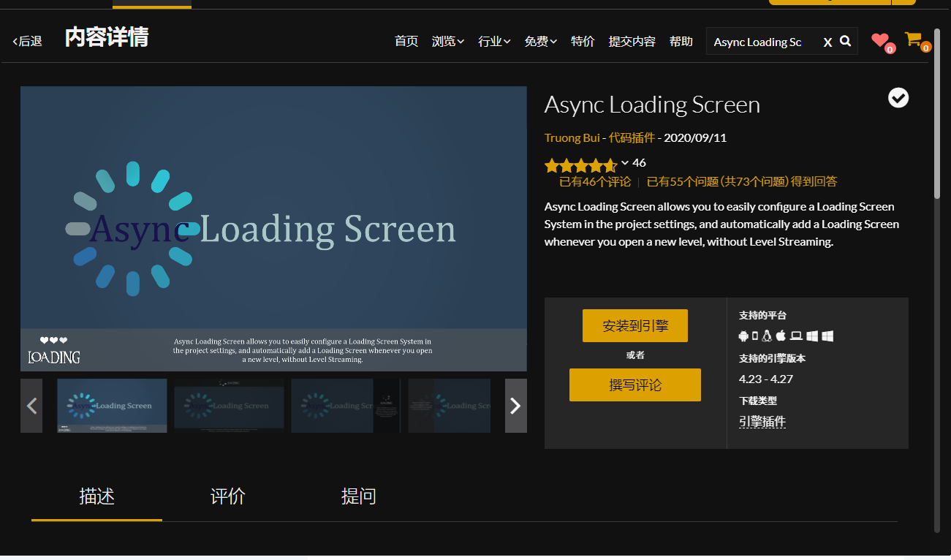Click the page vertical scrollbar
This screenshot has height=560, width=951.
(x=938, y=113)
